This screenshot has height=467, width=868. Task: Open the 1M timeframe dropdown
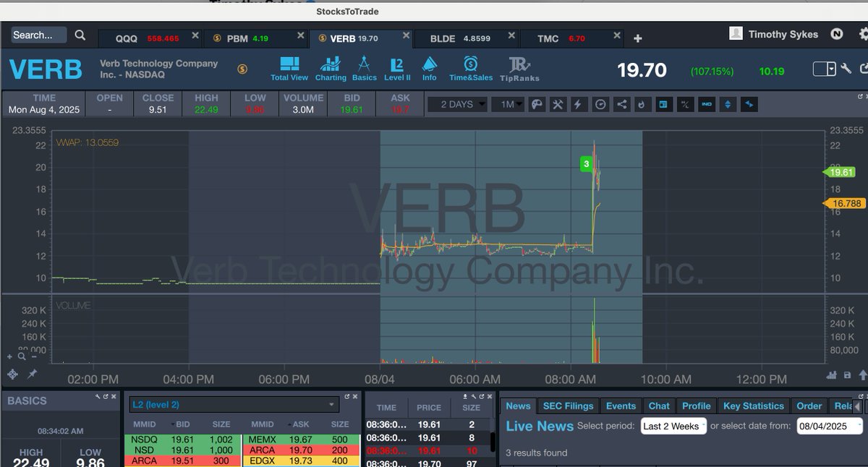509,104
